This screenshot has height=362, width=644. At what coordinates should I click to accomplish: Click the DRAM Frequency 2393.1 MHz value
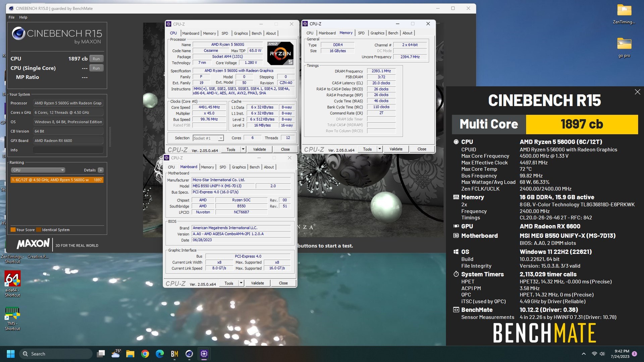tap(381, 71)
